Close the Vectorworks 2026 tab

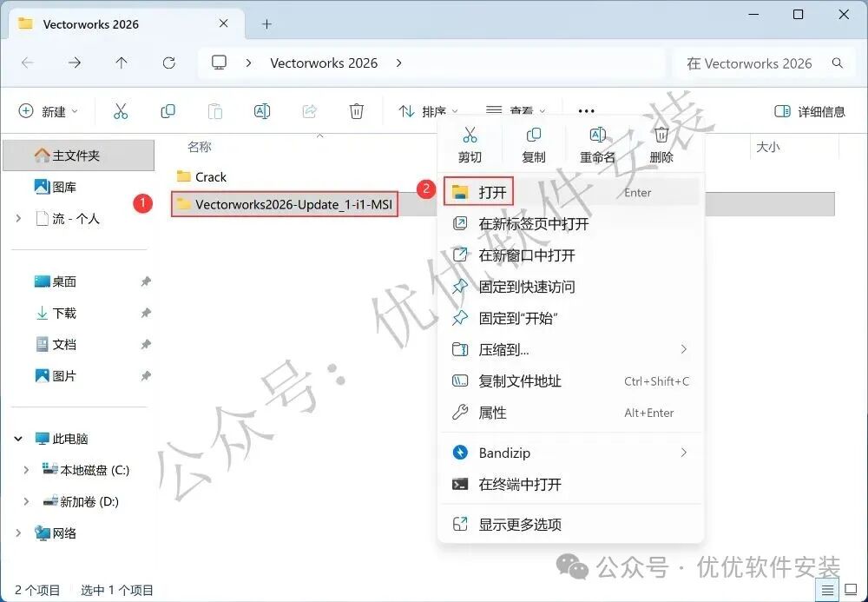tap(224, 23)
